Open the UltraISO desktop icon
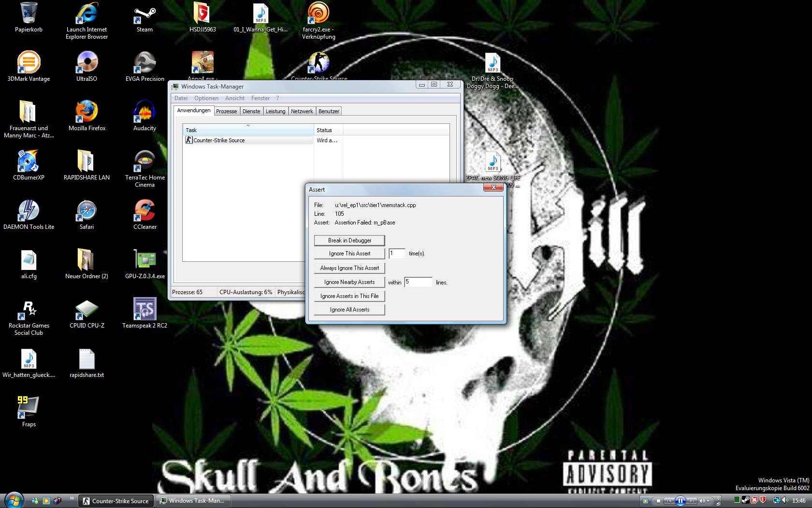Screen dimensions: 812x508 click(x=87, y=66)
